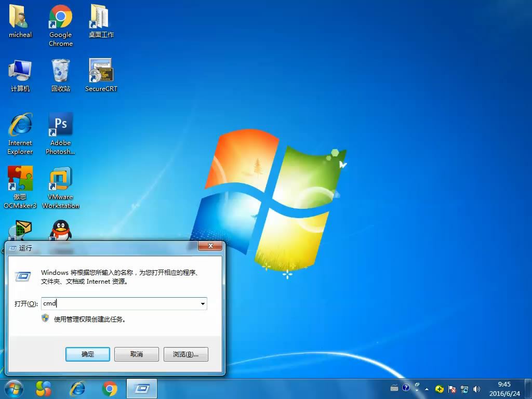532x399 pixels.
Task: Select the QQ penguin desktop icon
Action: pos(60,230)
